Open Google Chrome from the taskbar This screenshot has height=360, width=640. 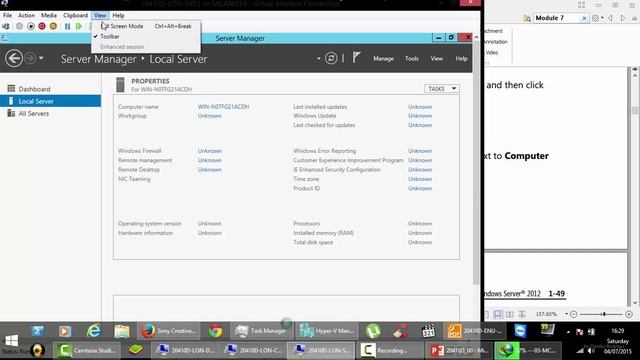click(215, 331)
